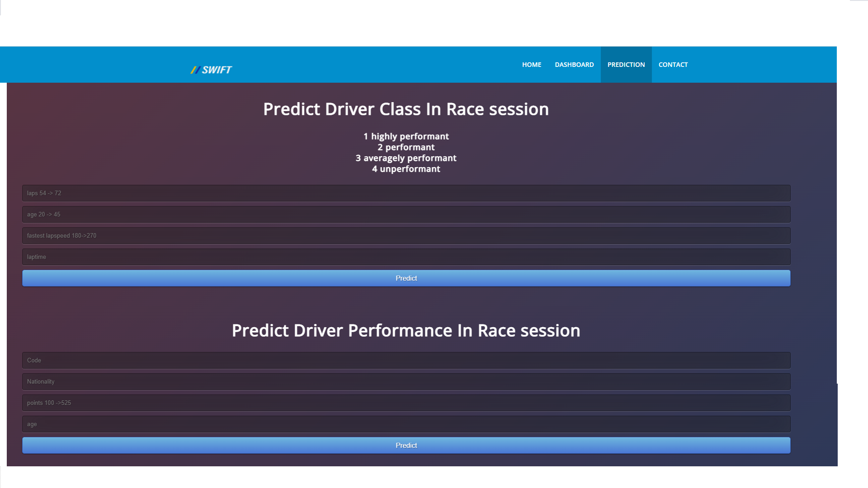Click the highlighted PREDICTION nav item
868x488 pixels.
pos(626,64)
